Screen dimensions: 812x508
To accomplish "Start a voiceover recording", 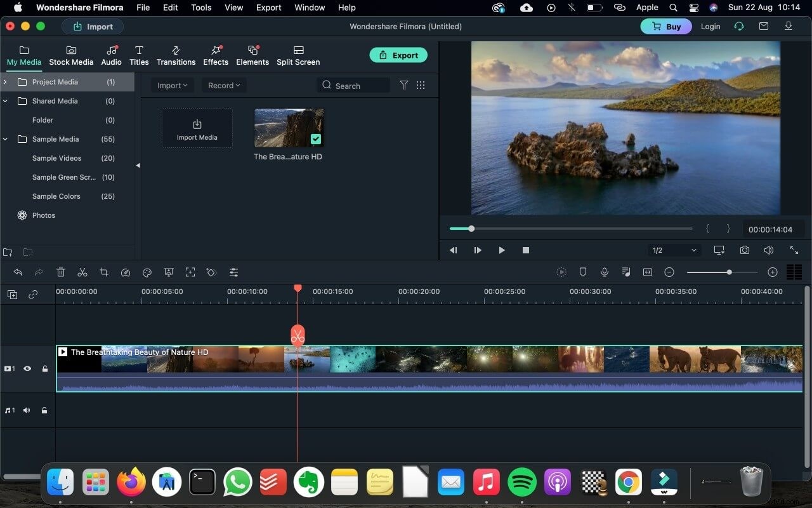I will [x=605, y=272].
